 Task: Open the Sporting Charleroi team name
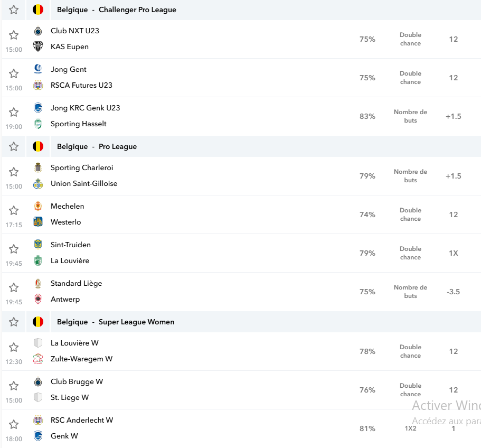pyautogui.click(x=82, y=167)
